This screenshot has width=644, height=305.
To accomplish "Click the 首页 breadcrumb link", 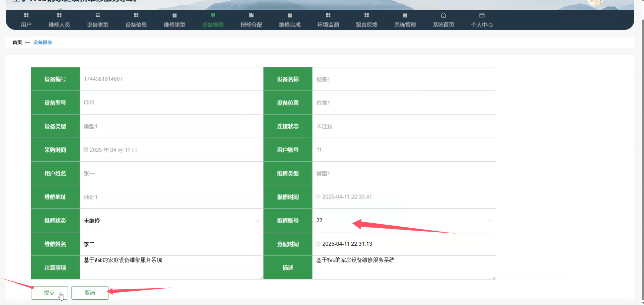I will point(17,42).
